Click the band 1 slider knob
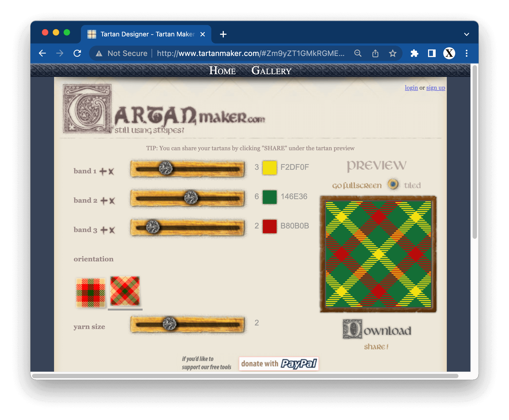 point(166,168)
